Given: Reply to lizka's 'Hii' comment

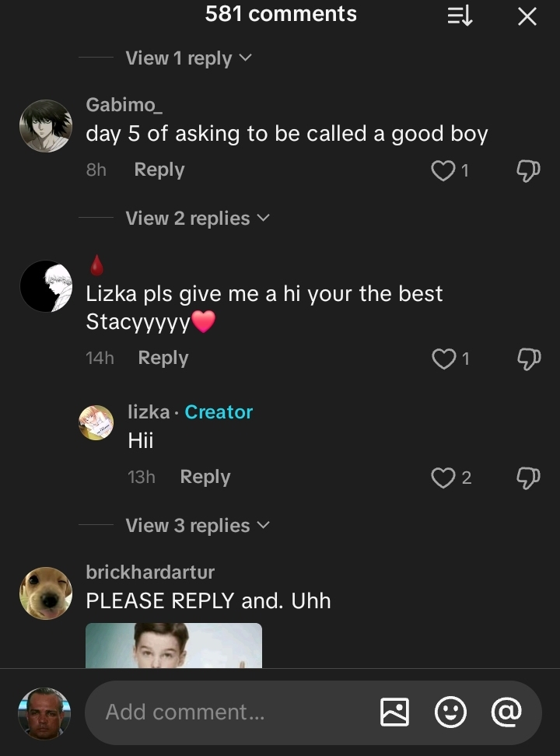Looking at the screenshot, I should pyautogui.click(x=205, y=476).
